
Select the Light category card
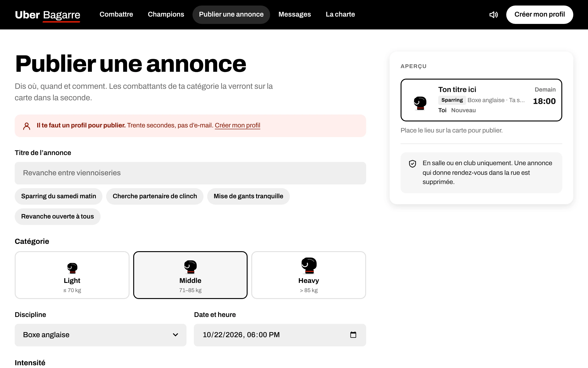[x=72, y=275]
